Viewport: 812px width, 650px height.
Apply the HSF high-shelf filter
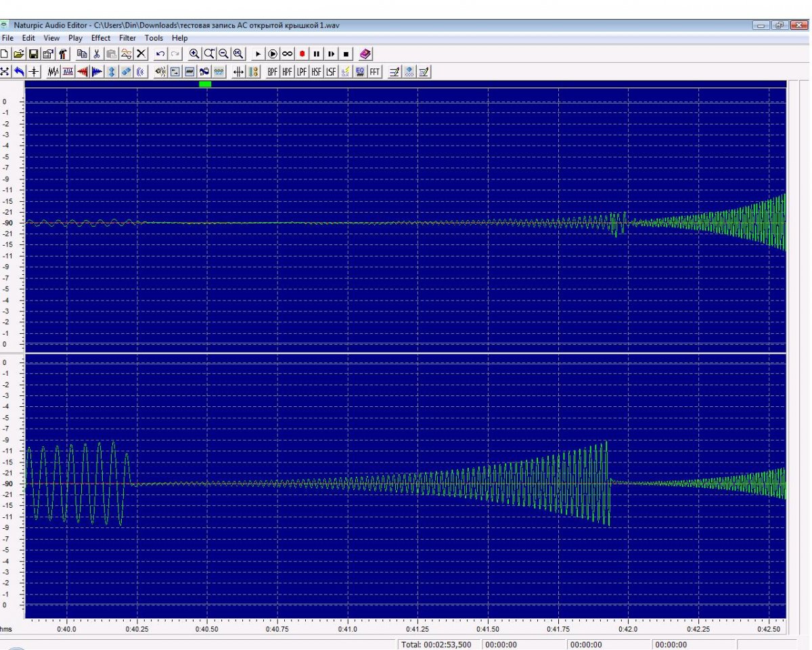pyautogui.click(x=317, y=71)
